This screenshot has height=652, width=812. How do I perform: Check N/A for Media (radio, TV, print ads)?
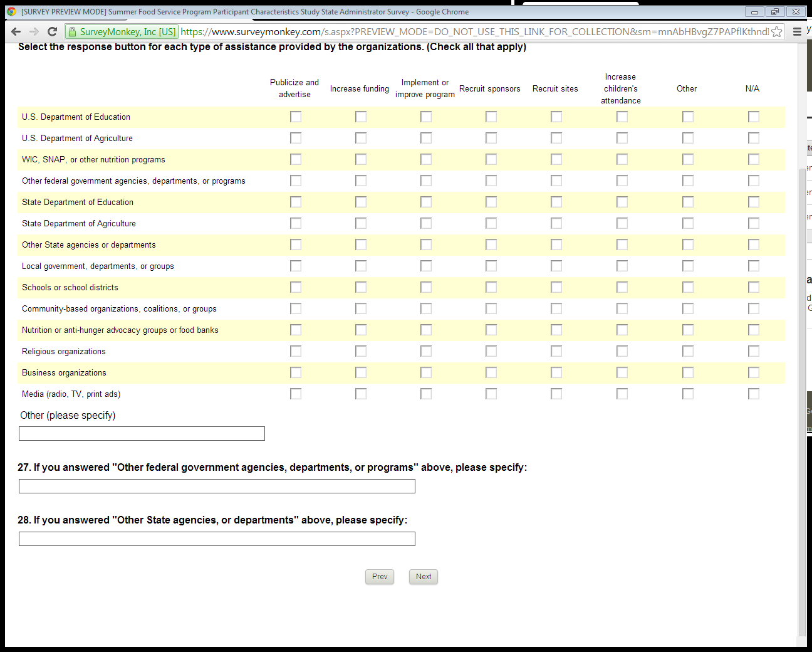(x=754, y=394)
